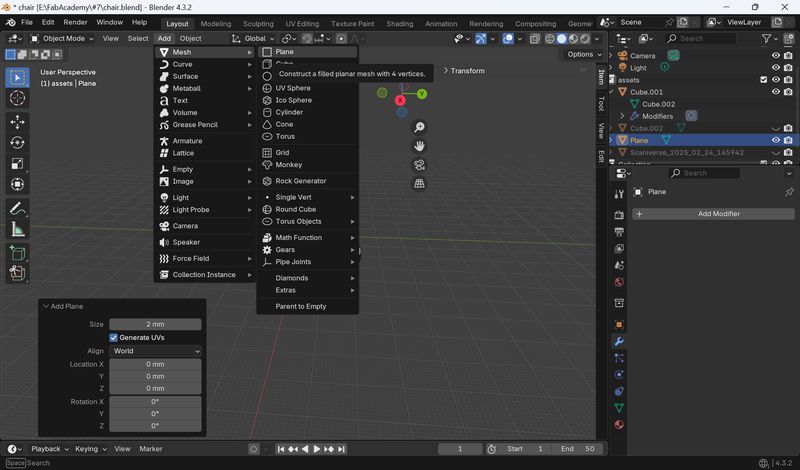Image resolution: width=800 pixels, height=470 pixels.
Task: Open the Output properties tab
Action: [x=619, y=232]
